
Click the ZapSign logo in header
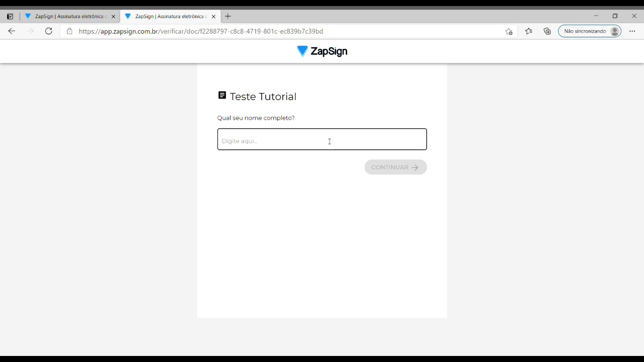pos(322,51)
